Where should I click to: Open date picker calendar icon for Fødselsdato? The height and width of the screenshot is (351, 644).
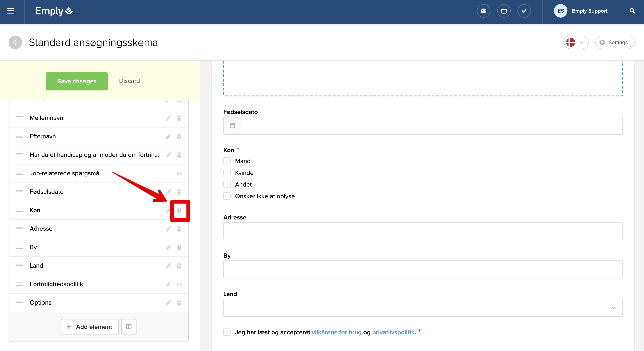(x=232, y=125)
